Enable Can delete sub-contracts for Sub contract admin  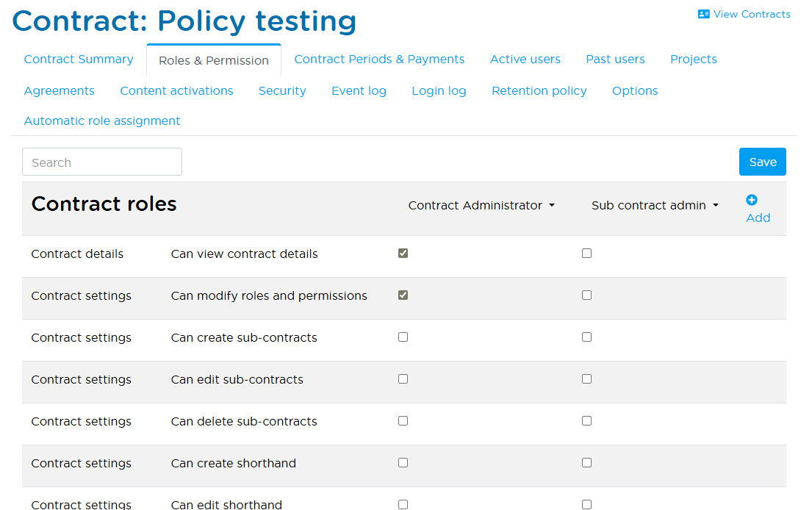click(586, 420)
